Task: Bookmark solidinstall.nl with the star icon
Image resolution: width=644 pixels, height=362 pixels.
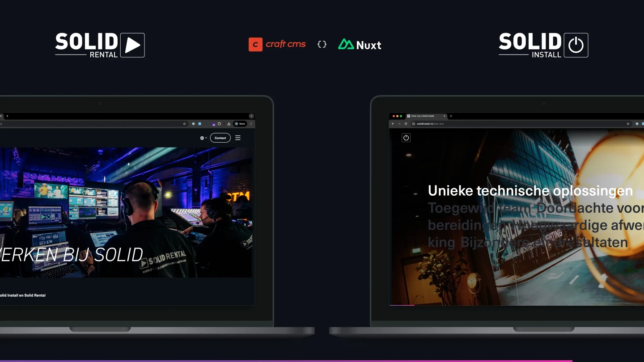Action: (x=628, y=124)
